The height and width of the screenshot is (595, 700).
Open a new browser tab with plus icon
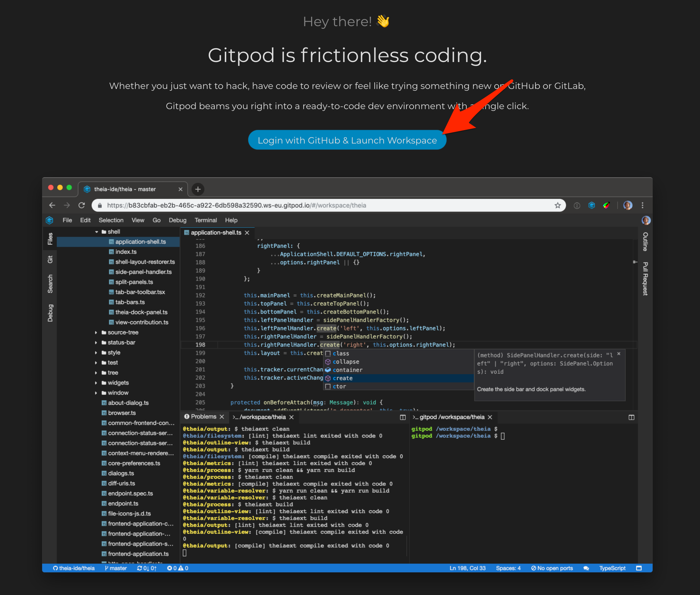click(198, 189)
